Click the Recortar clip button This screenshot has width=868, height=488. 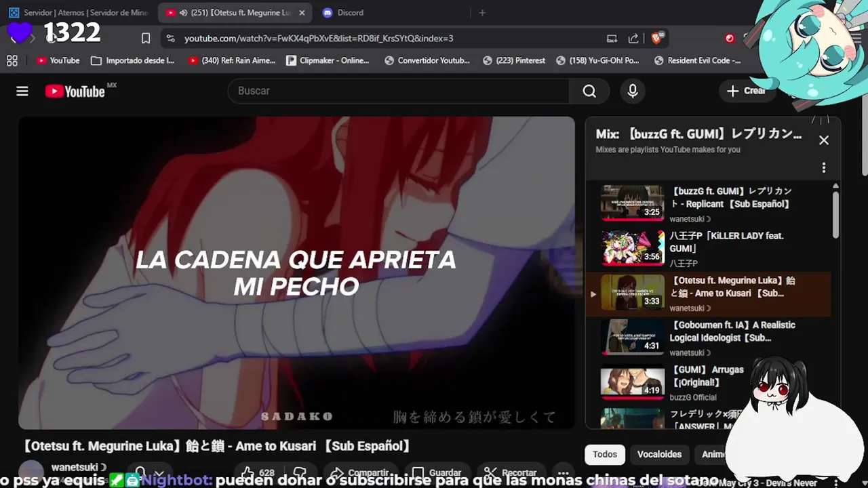[511, 472]
